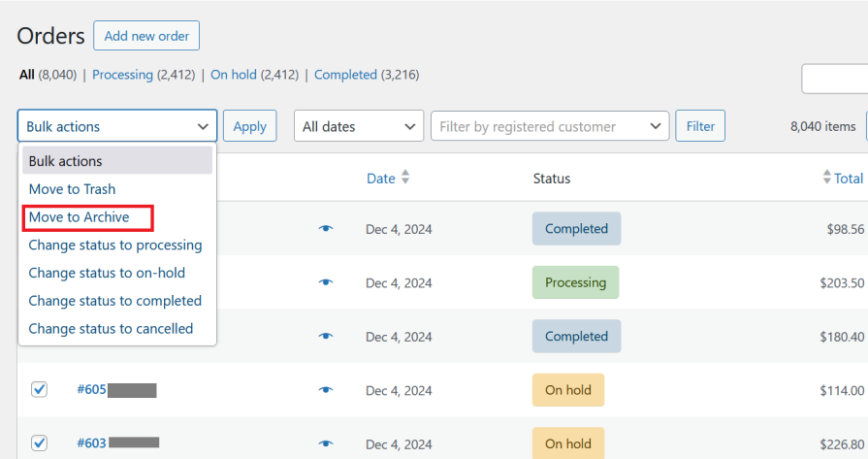The width and height of the screenshot is (868, 459).
Task: Open the All dates filter dropdown
Action: point(358,126)
